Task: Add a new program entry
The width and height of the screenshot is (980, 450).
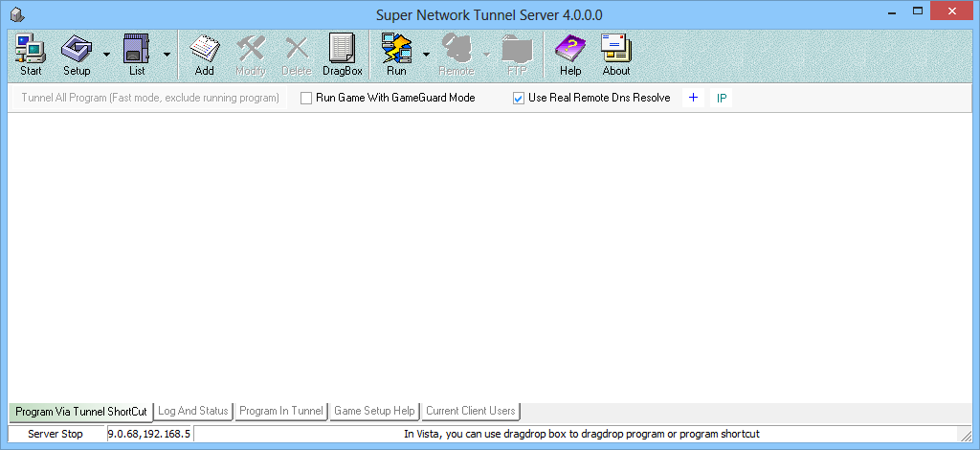Action: pos(205,55)
